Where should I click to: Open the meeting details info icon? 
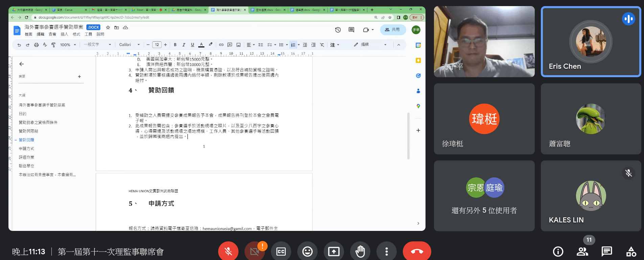[x=558, y=252]
